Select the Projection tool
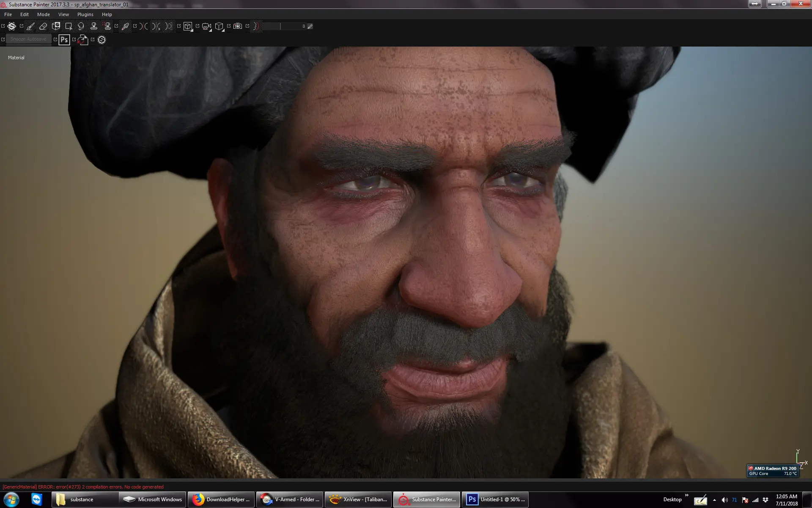 click(56, 26)
